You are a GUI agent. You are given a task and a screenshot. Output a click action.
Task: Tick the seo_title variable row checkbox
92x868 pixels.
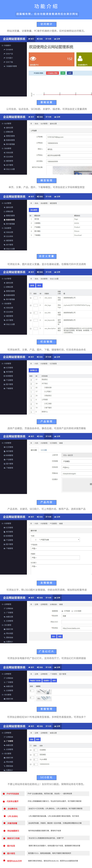(31, 313)
